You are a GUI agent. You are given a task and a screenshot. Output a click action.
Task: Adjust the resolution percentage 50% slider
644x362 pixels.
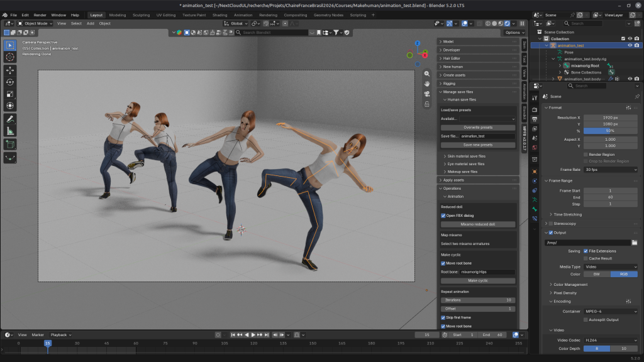(x=611, y=131)
